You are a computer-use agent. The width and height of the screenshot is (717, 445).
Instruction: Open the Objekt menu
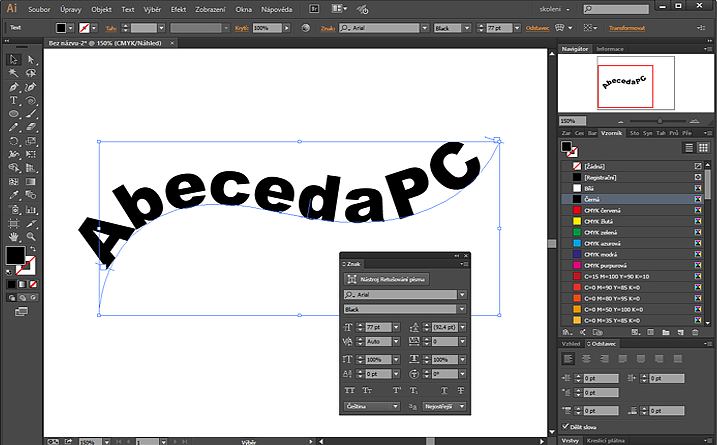click(101, 9)
